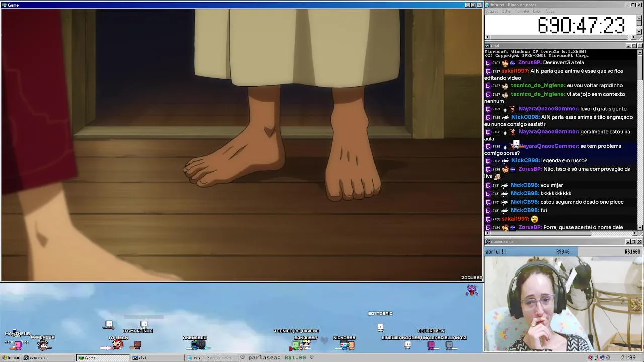This screenshot has height=362, width=644.
Task: Click username sakai1997 asking about anime
Action: [515, 71]
